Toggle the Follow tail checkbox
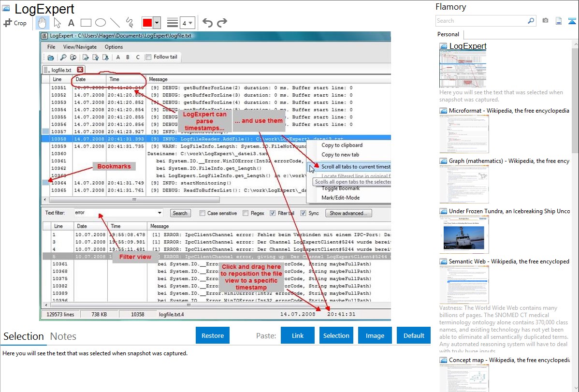Screen dimensions: 579x392 148,57
